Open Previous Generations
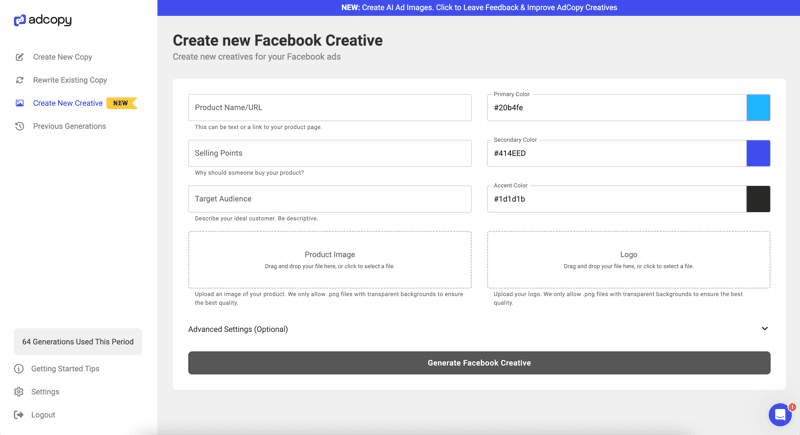Viewport: 800px width, 435px height. point(69,126)
